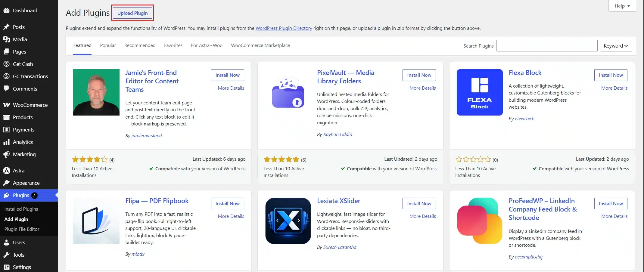Click the WooCommerce logo icon
The height and width of the screenshot is (272, 644).
click(6, 105)
